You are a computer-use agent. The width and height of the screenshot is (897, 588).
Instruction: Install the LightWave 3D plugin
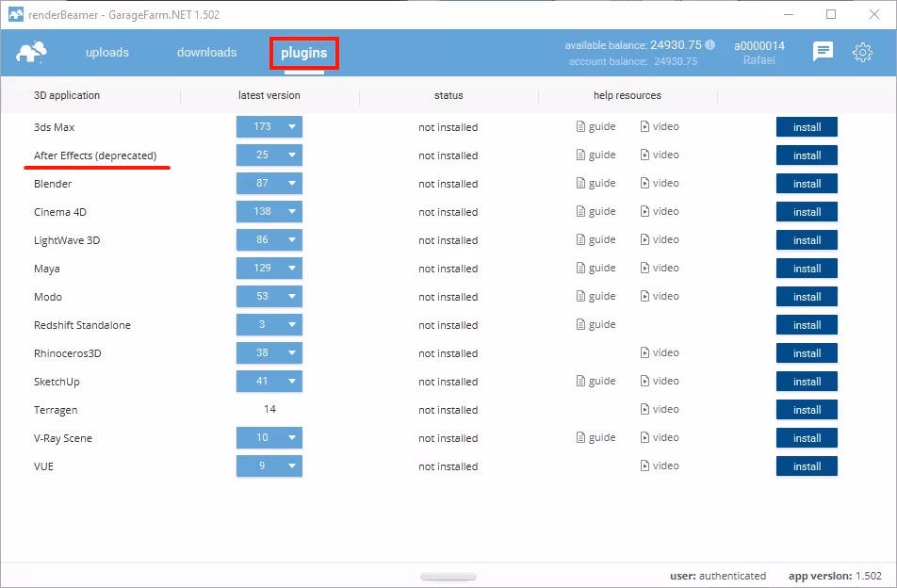pyautogui.click(x=807, y=240)
